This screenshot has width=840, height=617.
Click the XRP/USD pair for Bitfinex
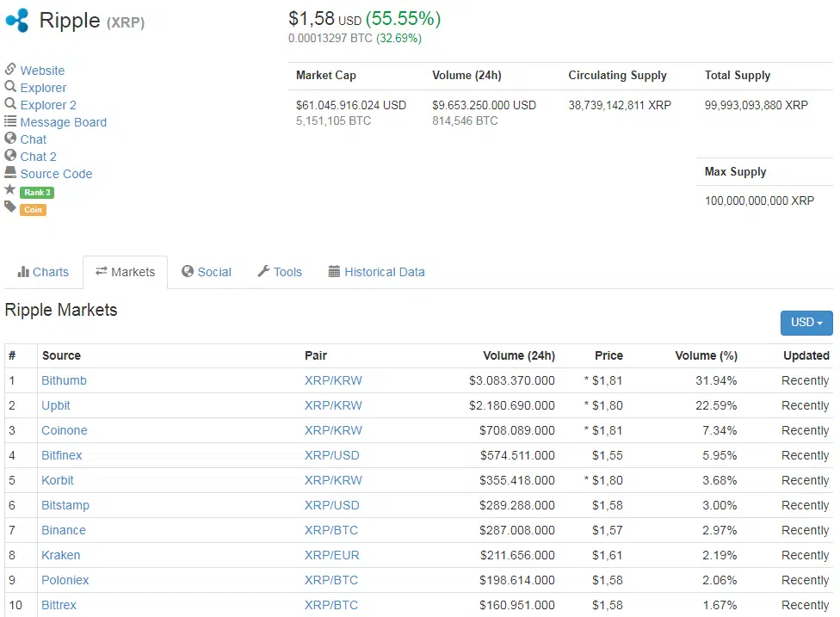pos(331,455)
